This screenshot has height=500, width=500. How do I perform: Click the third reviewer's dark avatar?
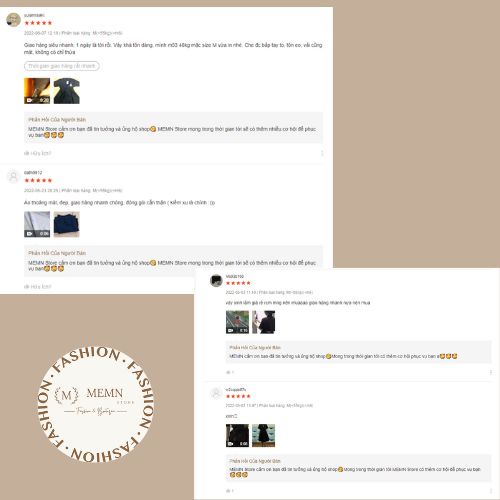point(216,280)
